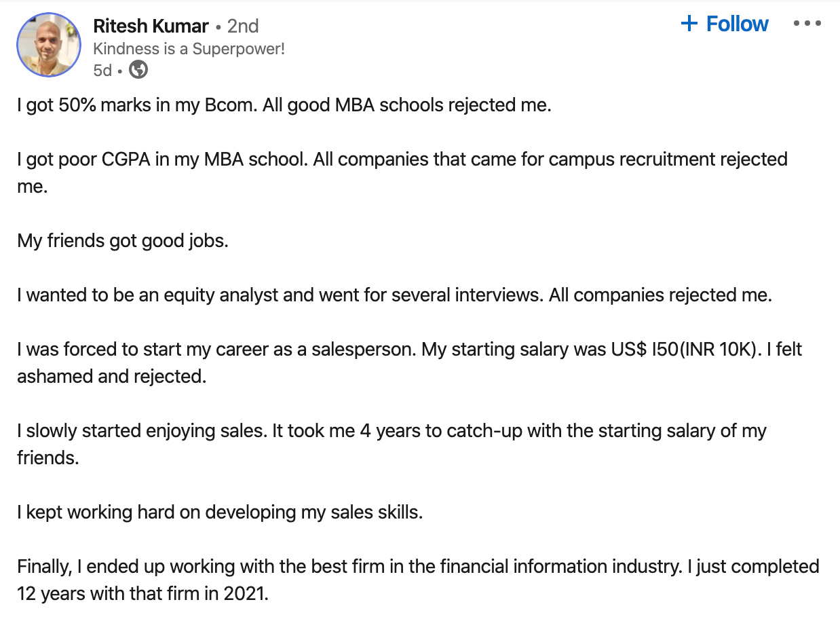Click the paragraph about enjoying sales
This screenshot has width=840, height=619.
(x=392, y=431)
